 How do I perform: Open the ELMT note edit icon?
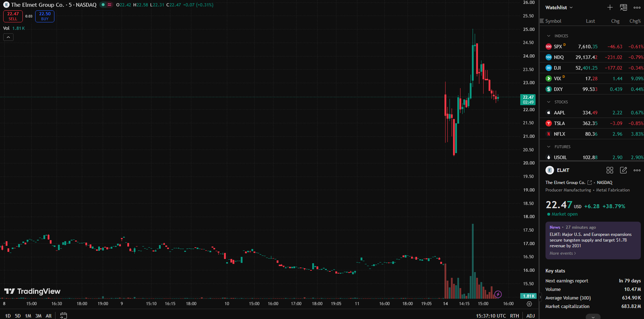tap(624, 170)
